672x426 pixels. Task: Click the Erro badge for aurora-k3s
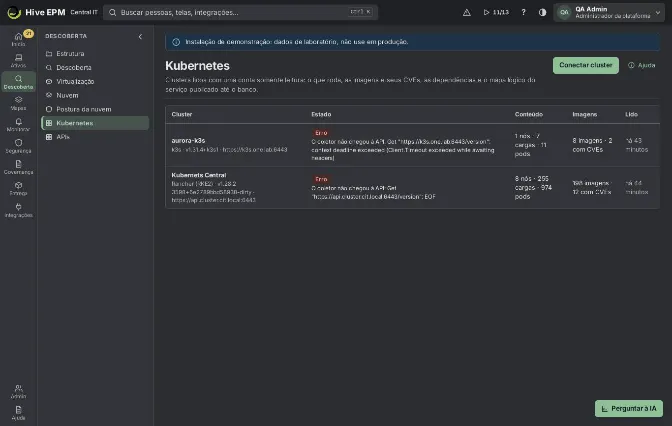click(x=321, y=133)
